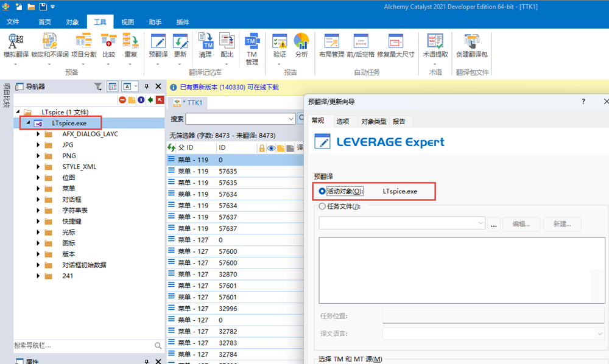Open the 分析 analysis report tool

301,46
